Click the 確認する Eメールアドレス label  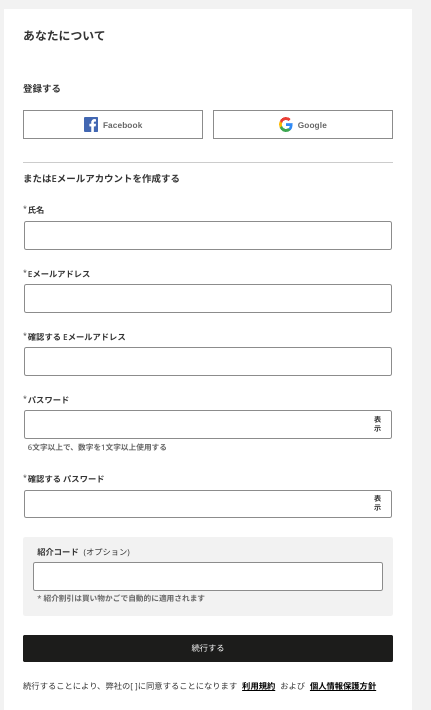tap(77, 337)
